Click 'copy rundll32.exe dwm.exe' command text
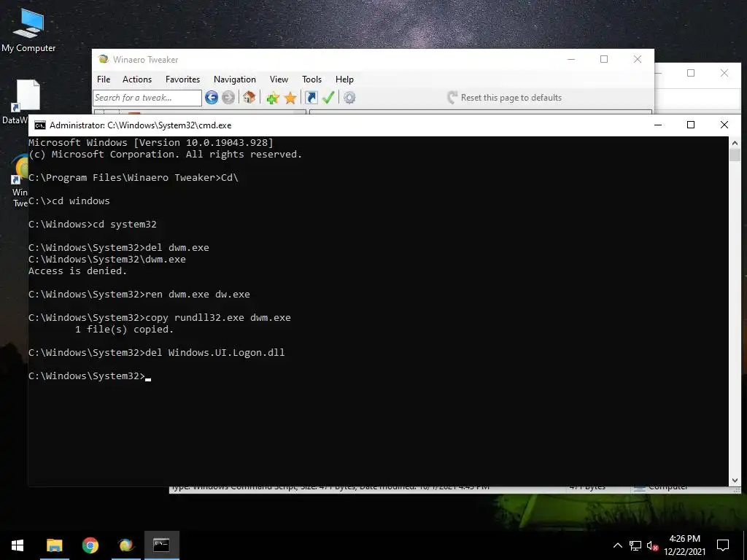This screenshot has width=747, height=560. point(217,318)
